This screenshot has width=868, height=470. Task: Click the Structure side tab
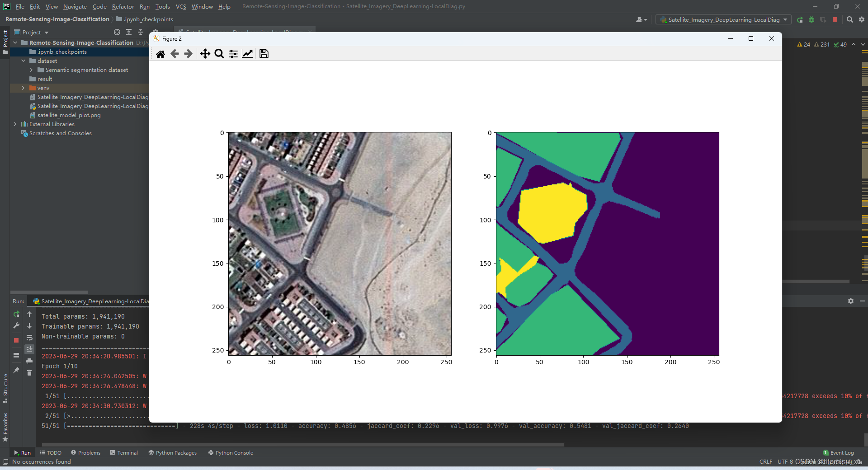coord(5,389)
